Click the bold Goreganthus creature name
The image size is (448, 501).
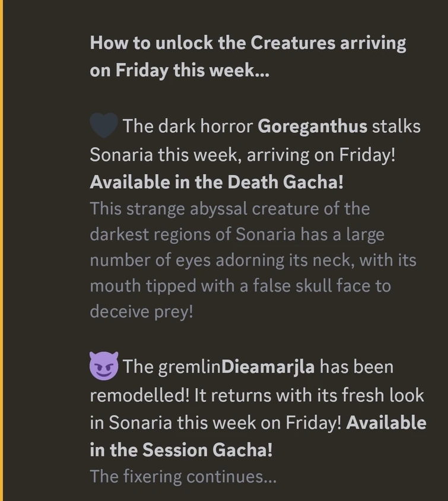[x=313, y=126]
